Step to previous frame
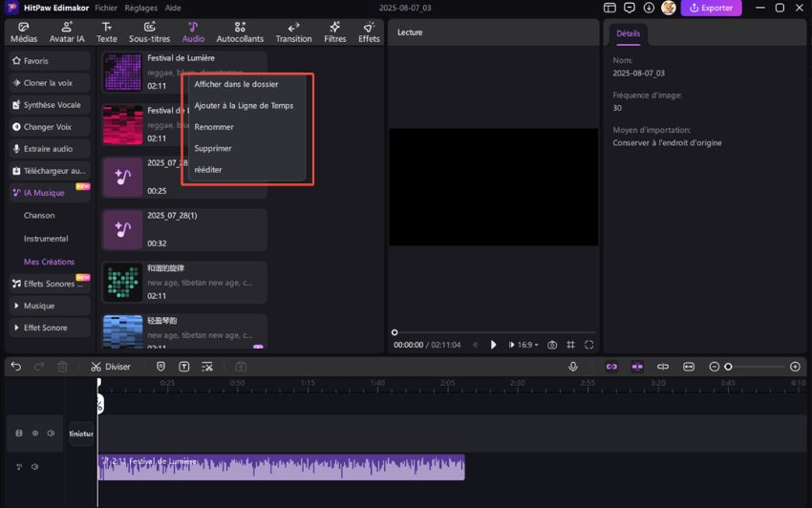 click(x=476, y=345)
